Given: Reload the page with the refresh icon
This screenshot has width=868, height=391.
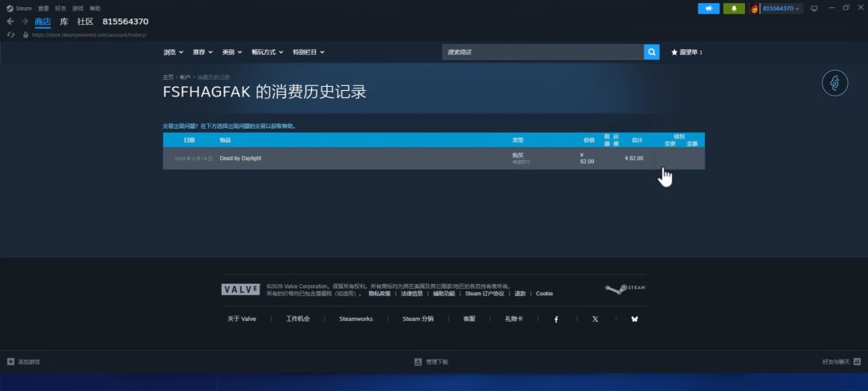Looking at the screenshot, I should click(x=10, y=35).
